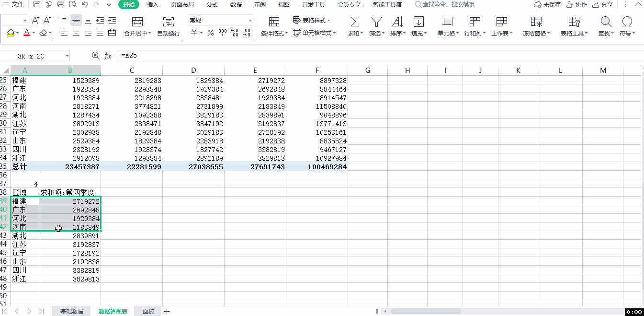Add a new sheet with plus button
Screen dimensions: 644x316
point(167,311)
